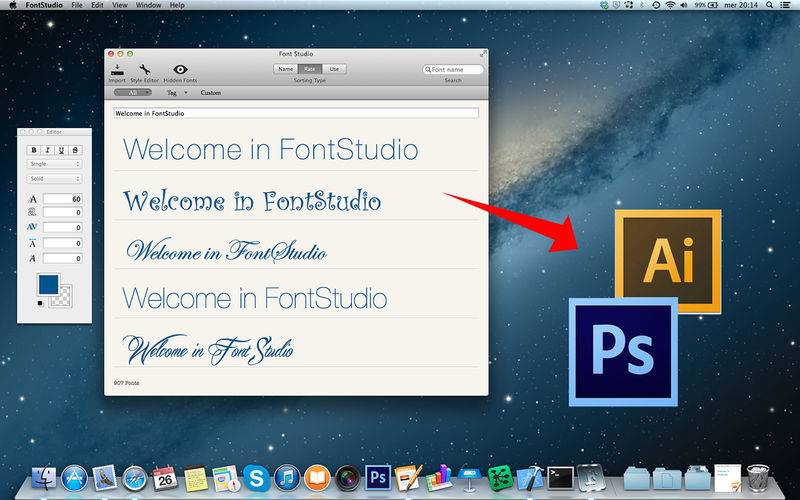
Task: Open Finder from the Dock
Action: [44, 479]
